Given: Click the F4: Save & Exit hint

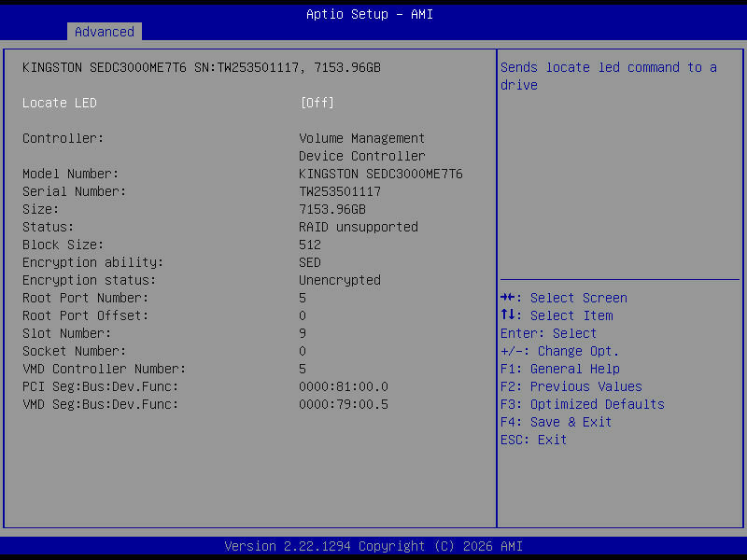Looking at the screenshot, I should (x=556, y=422).
